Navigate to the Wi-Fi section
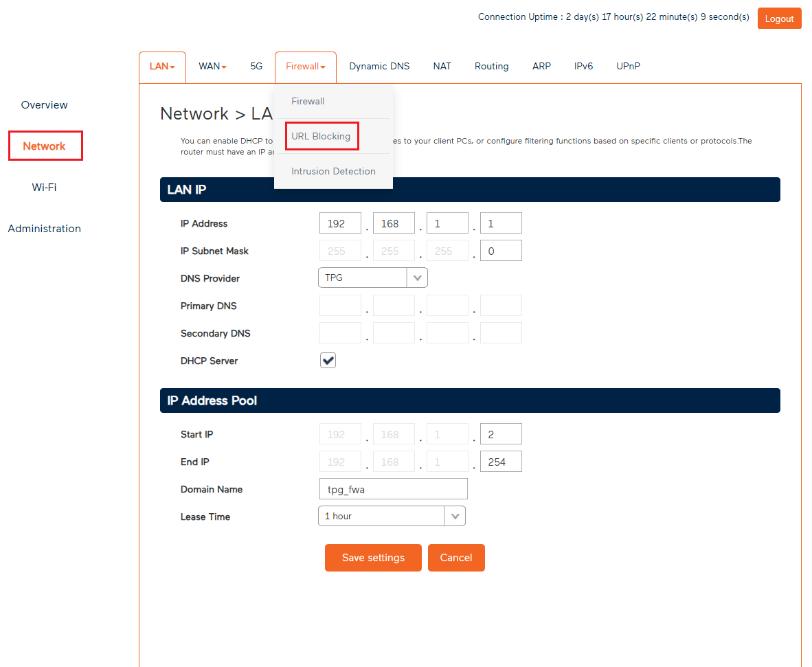The width and height of the screenshot is (812, 667). (x=44, y=187)
